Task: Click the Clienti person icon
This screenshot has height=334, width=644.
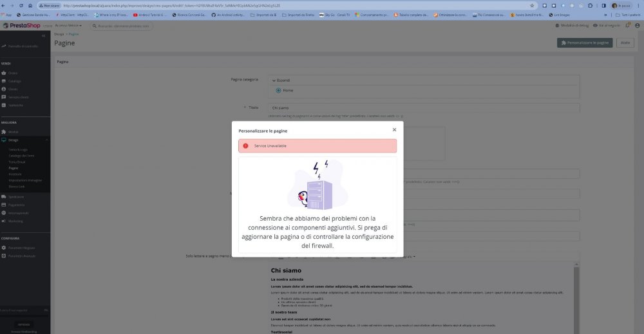Action: tap(4, 89)
